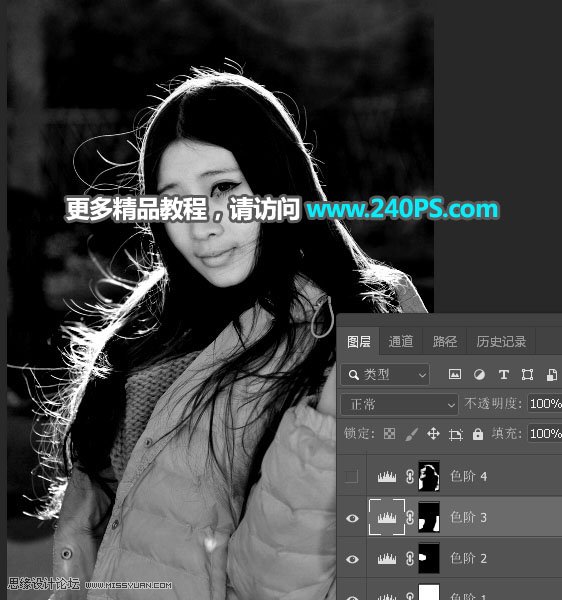Show the 色阶 4 layer

(352, 476)
